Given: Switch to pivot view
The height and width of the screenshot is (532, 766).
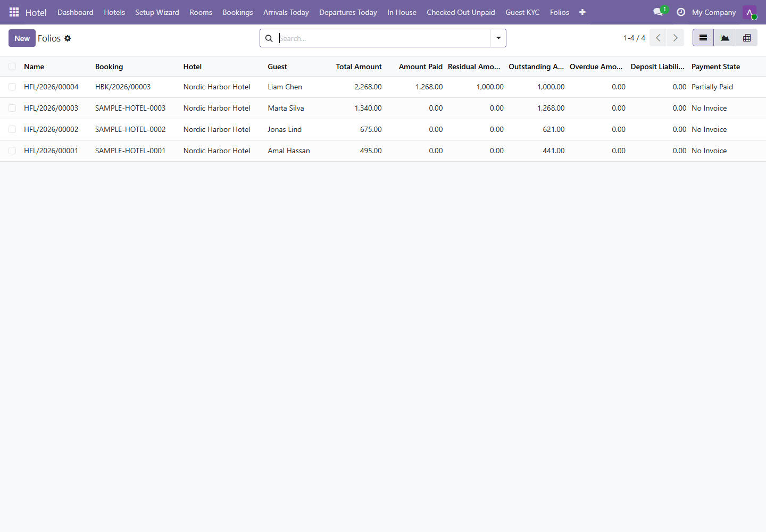Looking at the screenshot, I should 747,38.
